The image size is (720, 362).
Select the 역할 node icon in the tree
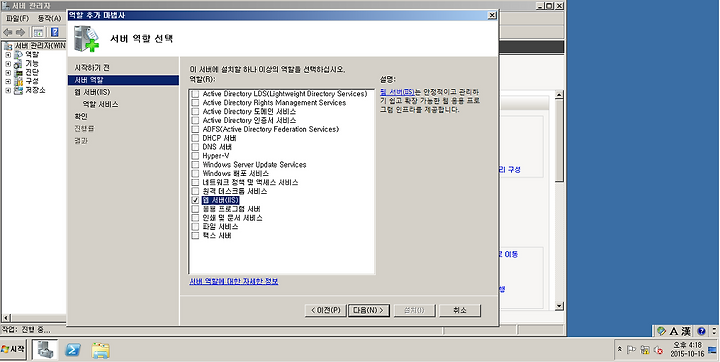[x=18, y=55]
